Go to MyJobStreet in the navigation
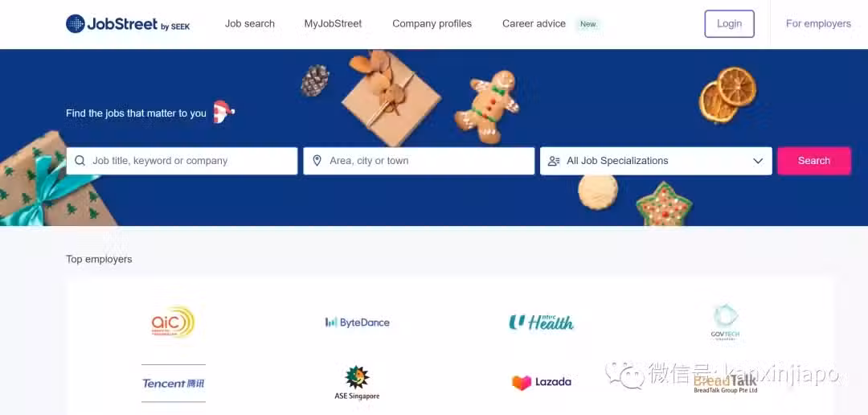This screenshot has width=868, height=415. pos(333,24)
